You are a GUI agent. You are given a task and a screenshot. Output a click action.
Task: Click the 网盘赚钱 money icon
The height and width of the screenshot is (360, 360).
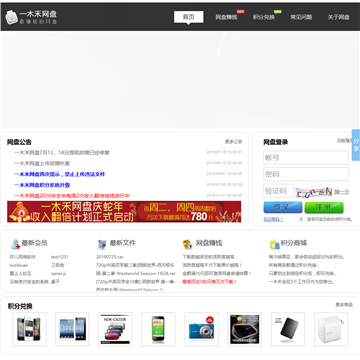188,244
